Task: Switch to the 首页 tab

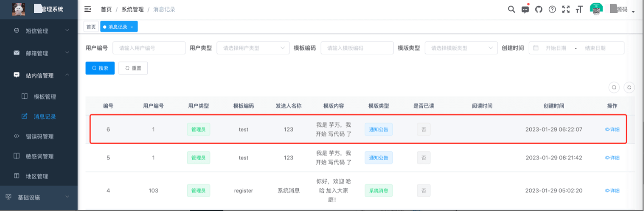Action: coord(91,27)
